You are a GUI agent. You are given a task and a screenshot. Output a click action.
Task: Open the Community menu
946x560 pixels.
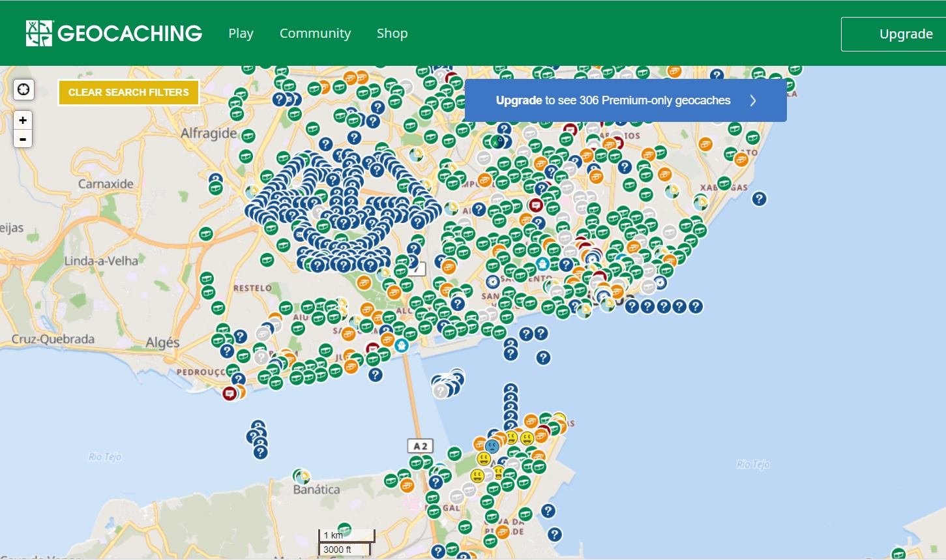[315, 33]
